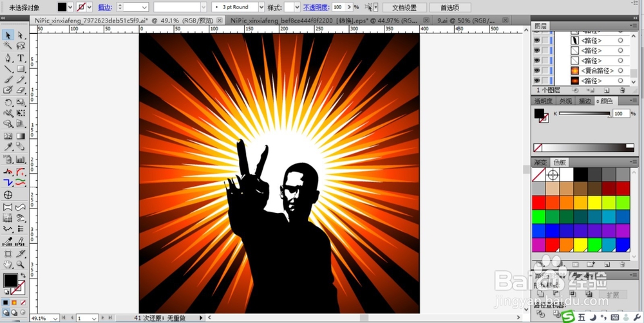
Task: Open the 图层 panel flyout menu
Action: [632, 26]
